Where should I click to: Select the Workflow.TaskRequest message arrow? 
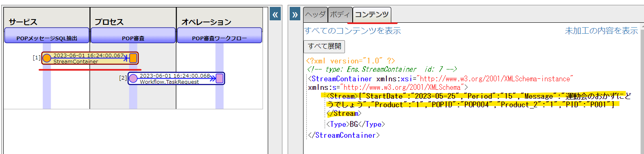176,78
